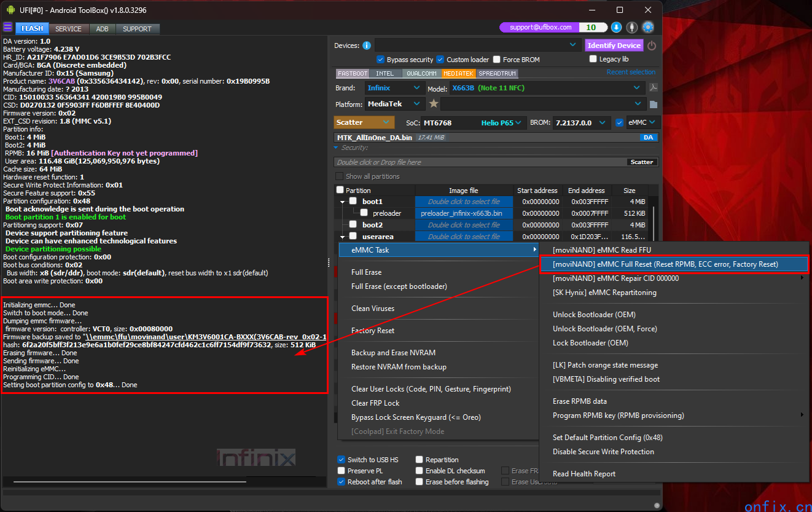This screenshot has width=812, height=512.
Task: Open the Scatter dropdown button
Action: click(364, 122)
